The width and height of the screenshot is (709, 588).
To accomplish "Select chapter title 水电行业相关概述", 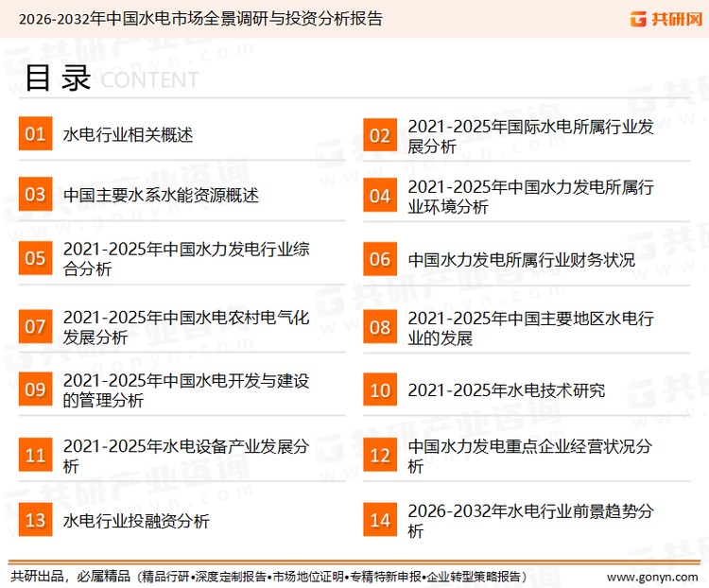I will pos(128,134).
